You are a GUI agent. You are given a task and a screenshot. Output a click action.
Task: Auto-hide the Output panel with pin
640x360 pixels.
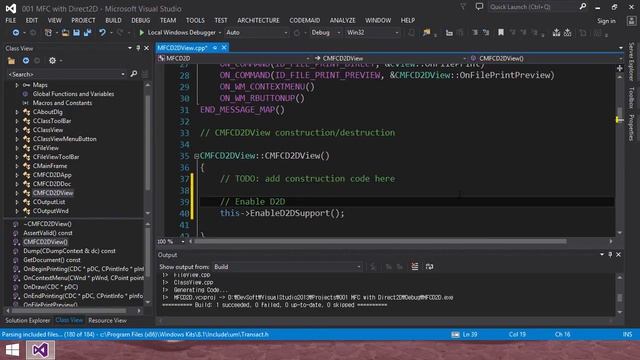610,255
